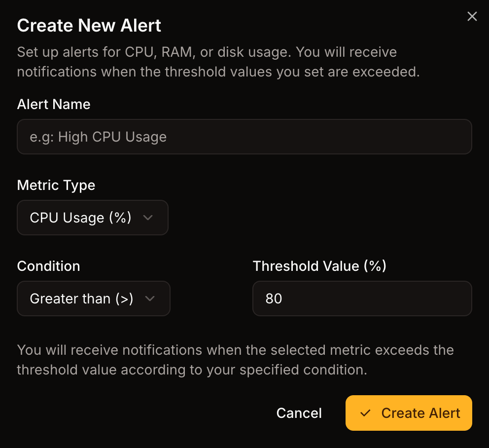Click the Metric Type chevron icon
Screen dimensions: 489x448
pos(148,218)
